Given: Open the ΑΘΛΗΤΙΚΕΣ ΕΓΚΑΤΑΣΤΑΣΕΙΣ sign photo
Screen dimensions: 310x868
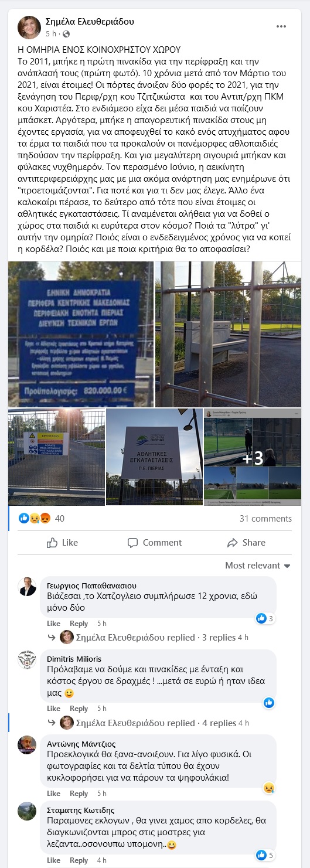Looking at the screenshot, I should pos(155,457).
